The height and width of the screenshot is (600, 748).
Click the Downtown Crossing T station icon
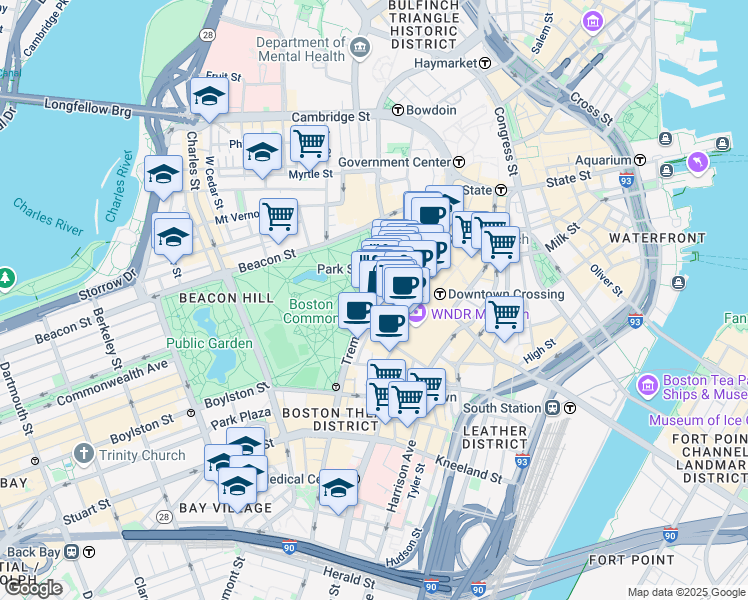440,294
